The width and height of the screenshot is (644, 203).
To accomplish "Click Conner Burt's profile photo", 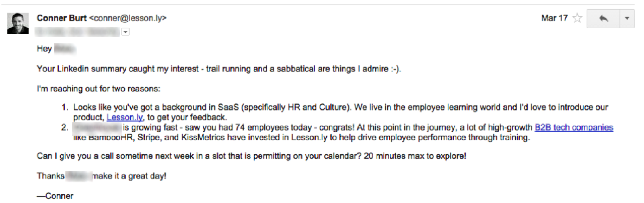I will tap(18, 23).
